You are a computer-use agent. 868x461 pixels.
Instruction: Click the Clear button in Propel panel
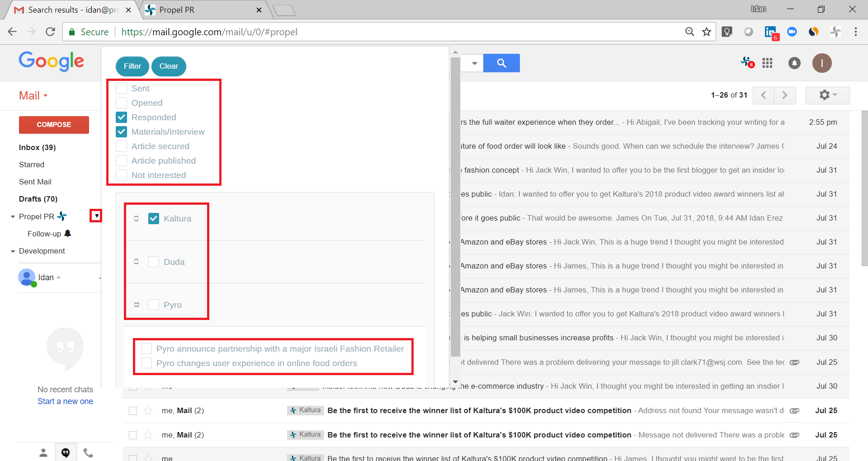click(x=169, y=66)
